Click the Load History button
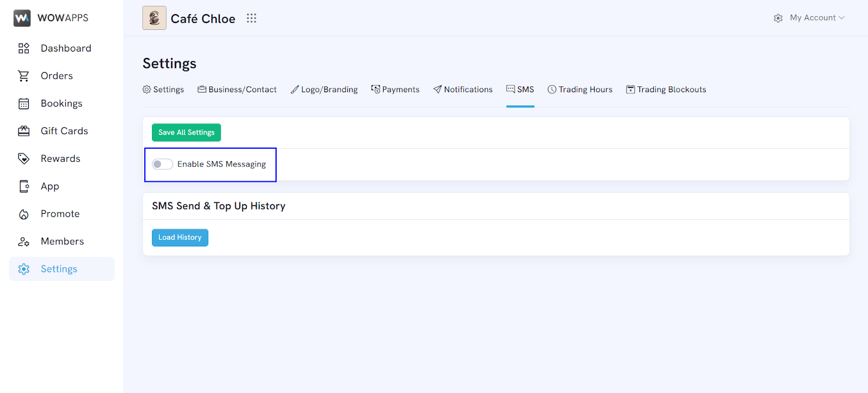868x393 pixels. (180, 237)
